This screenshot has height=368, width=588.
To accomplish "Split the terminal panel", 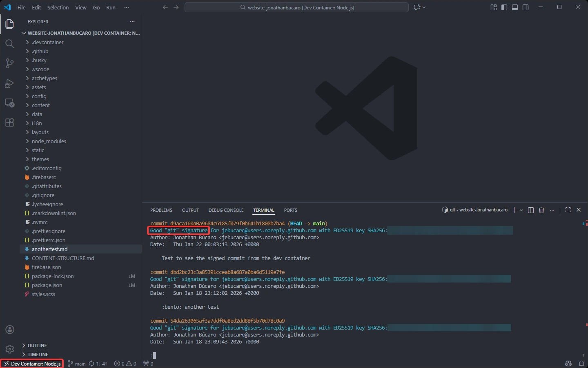I will click(x=531, y=210).
